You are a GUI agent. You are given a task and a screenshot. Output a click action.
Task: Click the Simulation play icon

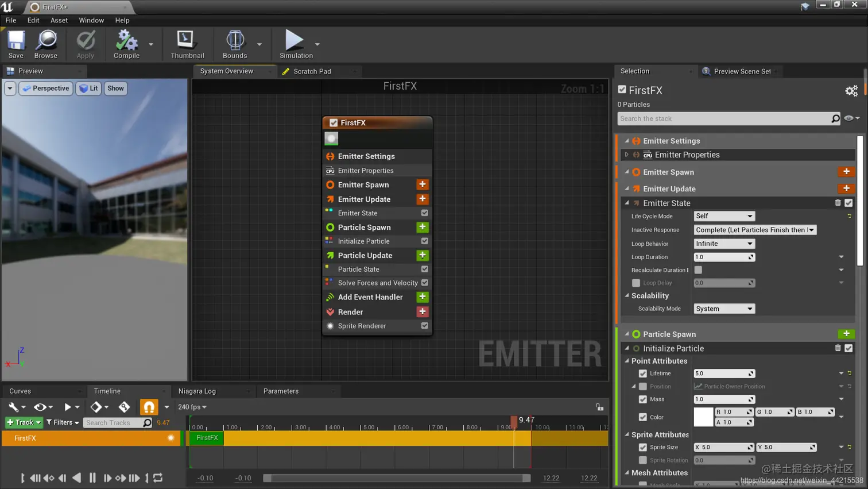pos(294,40)
